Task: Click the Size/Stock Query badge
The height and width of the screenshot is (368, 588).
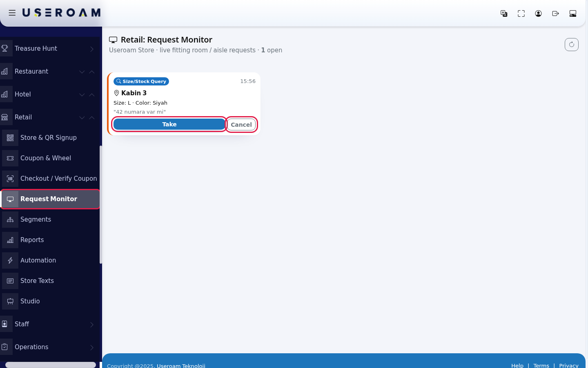Action: click(x=141, y=81)
